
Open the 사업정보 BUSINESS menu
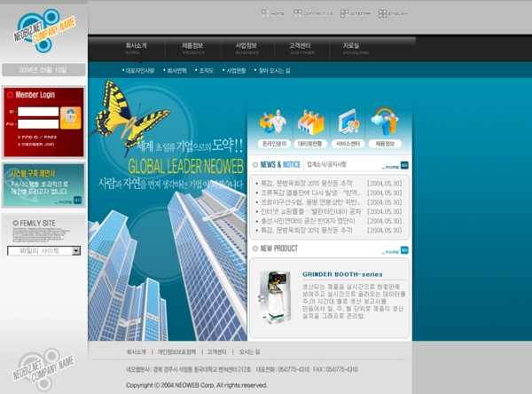coord(246,48)
